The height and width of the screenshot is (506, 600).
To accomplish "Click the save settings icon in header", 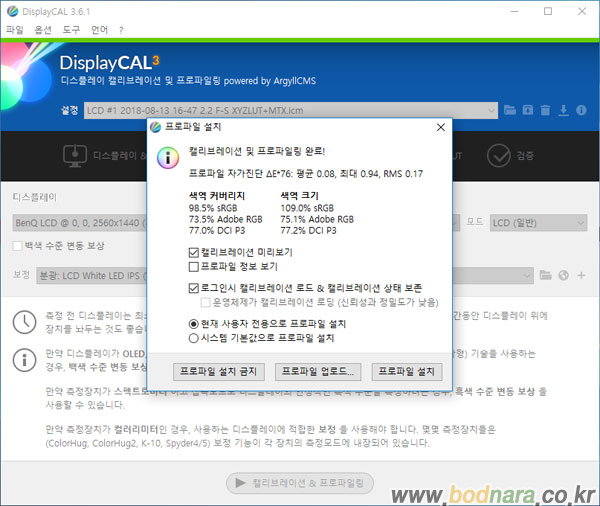I will 528,110.
